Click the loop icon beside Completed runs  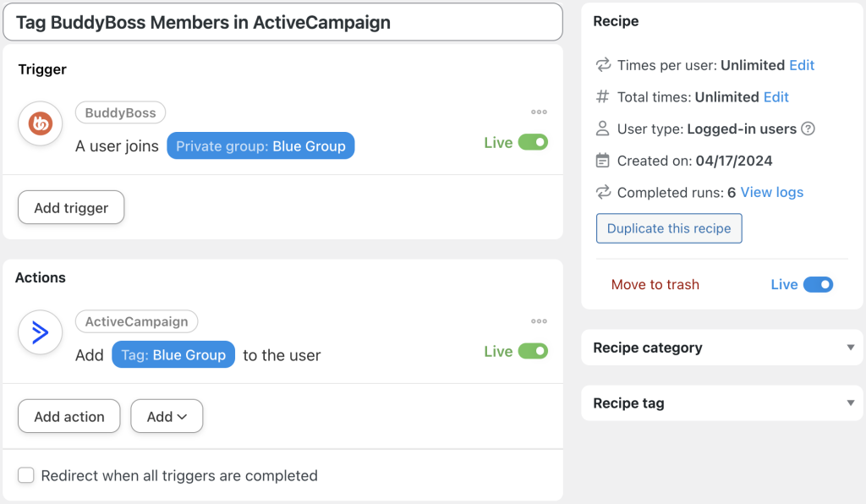coord(603,192)
